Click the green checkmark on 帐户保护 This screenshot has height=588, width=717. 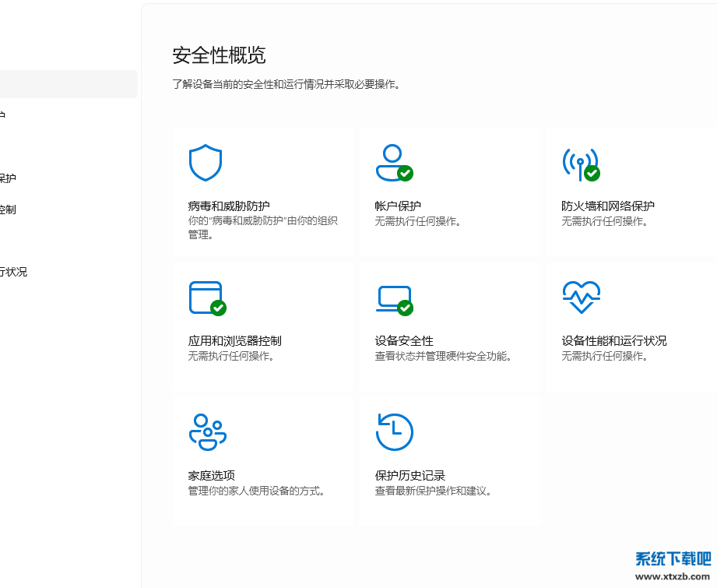406,173
